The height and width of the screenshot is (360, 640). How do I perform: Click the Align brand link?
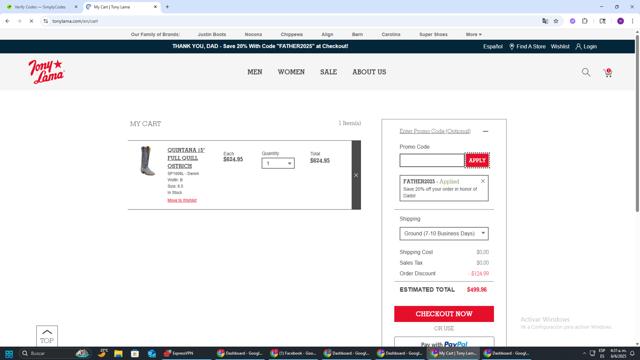(x=327, y=34)
